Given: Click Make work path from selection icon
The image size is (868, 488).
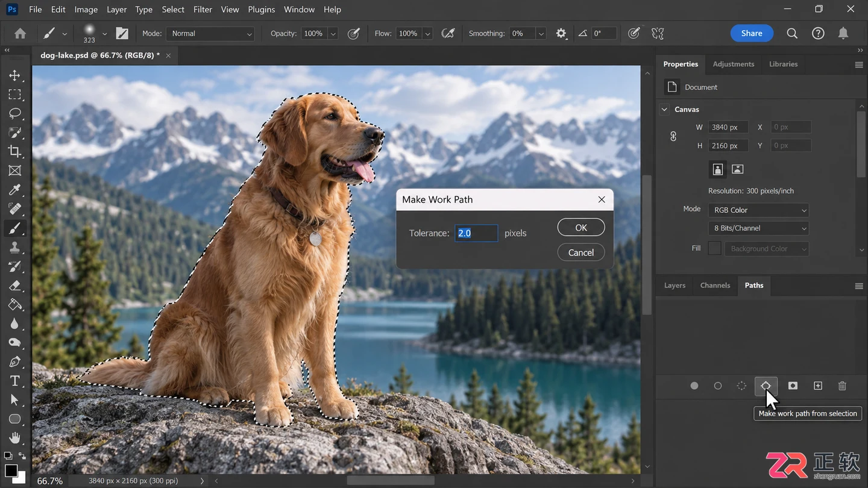Looking at the screenshot, I should coord(766,386).
